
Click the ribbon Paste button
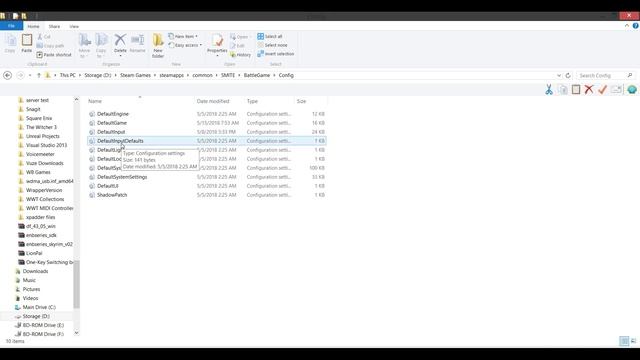tap(27, 43)
